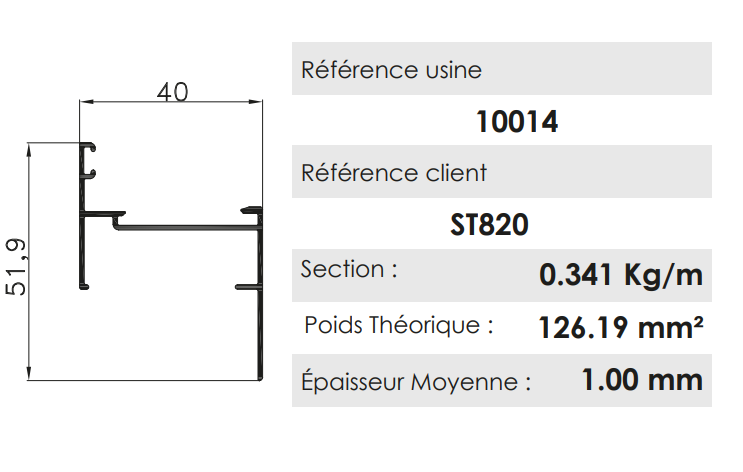Click the 'Référence client' header label

394,173
